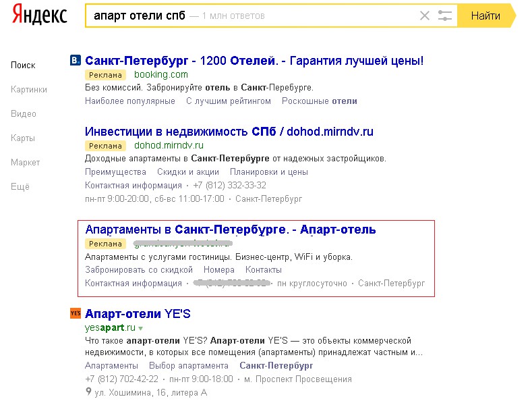Open Контактная информация under Апарт-отель ad
The image size is (532, 401).
click(x=134, y=283)
